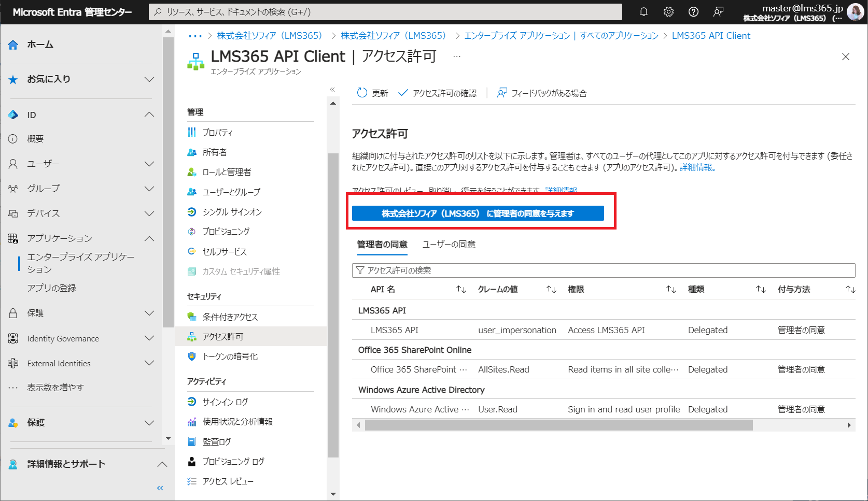Click the ユーザー person icon
The image size is (868, 501).
click(x=13, y=164)
